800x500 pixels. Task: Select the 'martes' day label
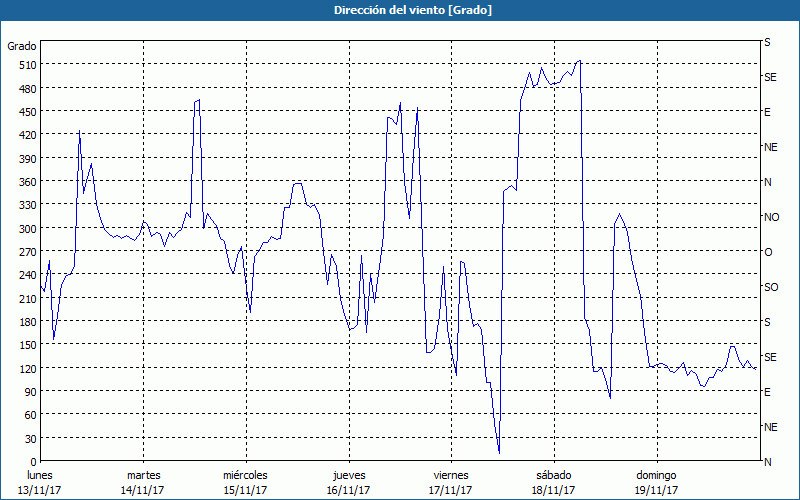[x=143, y=475]
